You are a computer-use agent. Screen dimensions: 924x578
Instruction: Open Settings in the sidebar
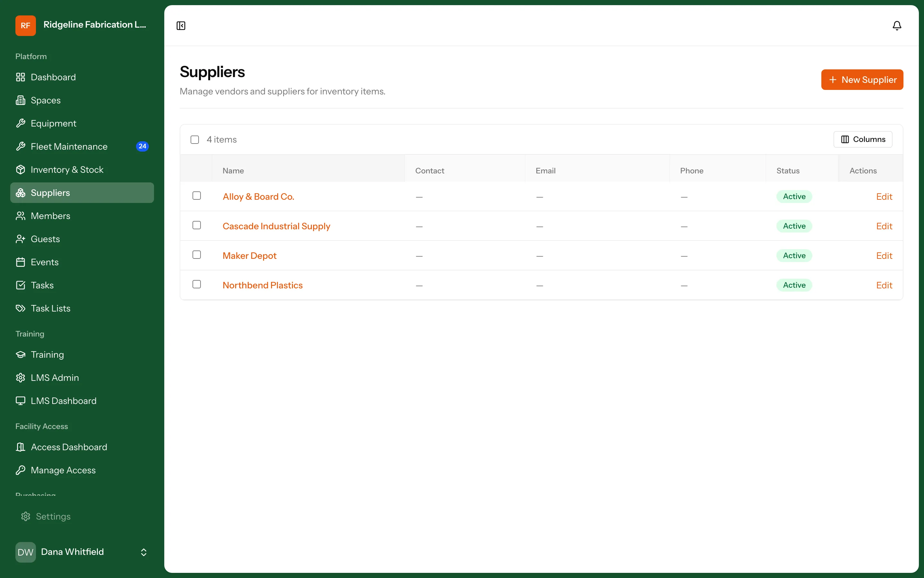[x=82, y=516]
